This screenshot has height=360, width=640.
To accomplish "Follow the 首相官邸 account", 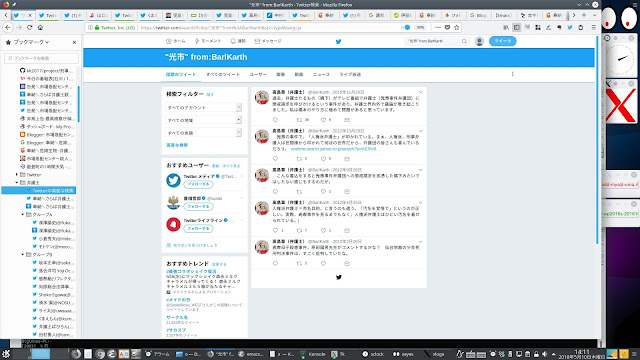I will [x=198, y=207].
